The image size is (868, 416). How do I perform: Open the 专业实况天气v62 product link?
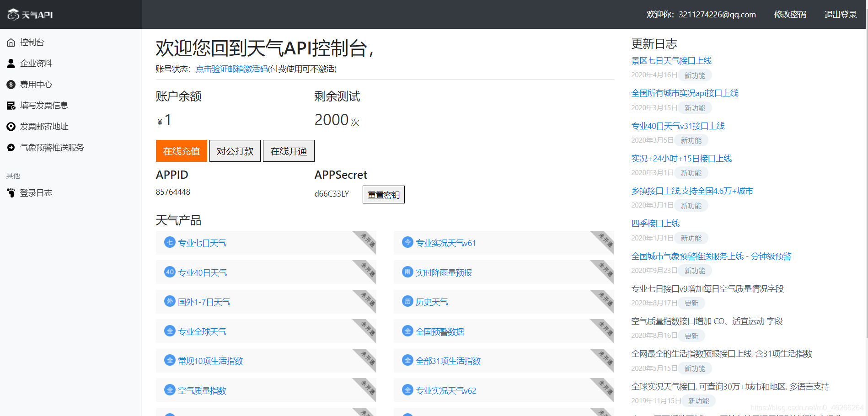tap(446, 390)
